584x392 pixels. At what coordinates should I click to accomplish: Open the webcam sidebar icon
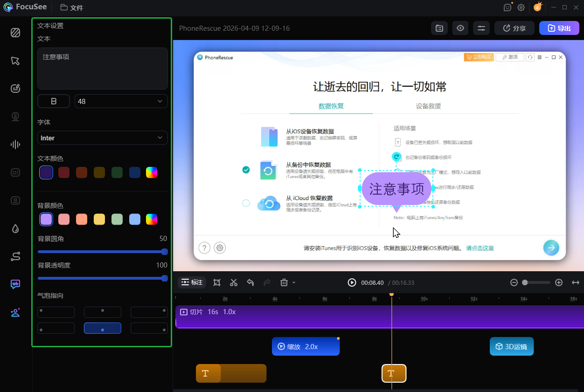[15, 117]
